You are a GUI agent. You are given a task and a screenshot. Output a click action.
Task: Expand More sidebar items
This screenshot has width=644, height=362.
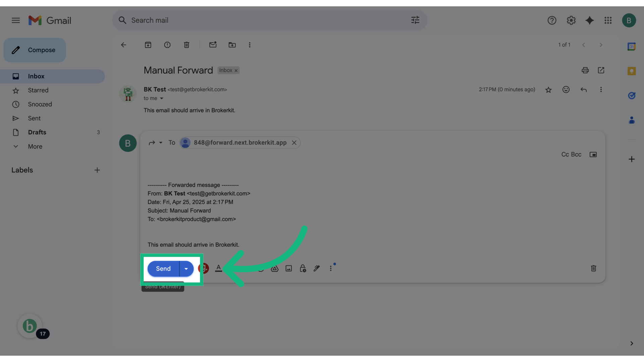point(53,146)
